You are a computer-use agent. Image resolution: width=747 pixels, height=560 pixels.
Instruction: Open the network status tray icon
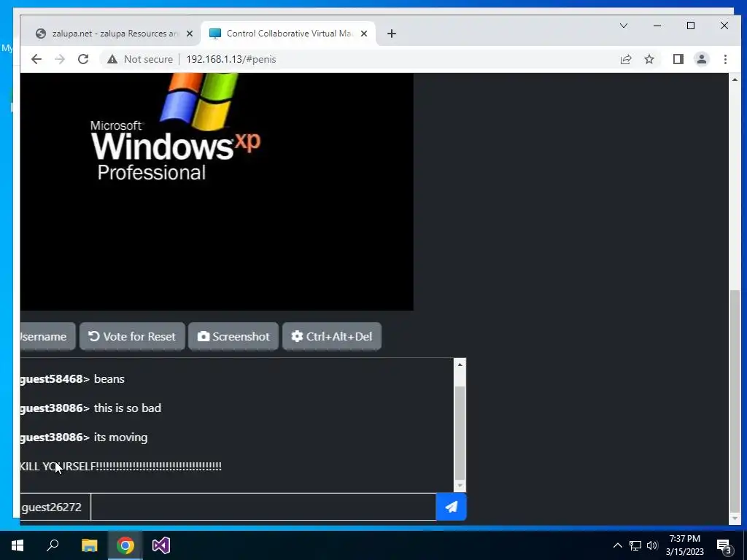pos(635,545)
